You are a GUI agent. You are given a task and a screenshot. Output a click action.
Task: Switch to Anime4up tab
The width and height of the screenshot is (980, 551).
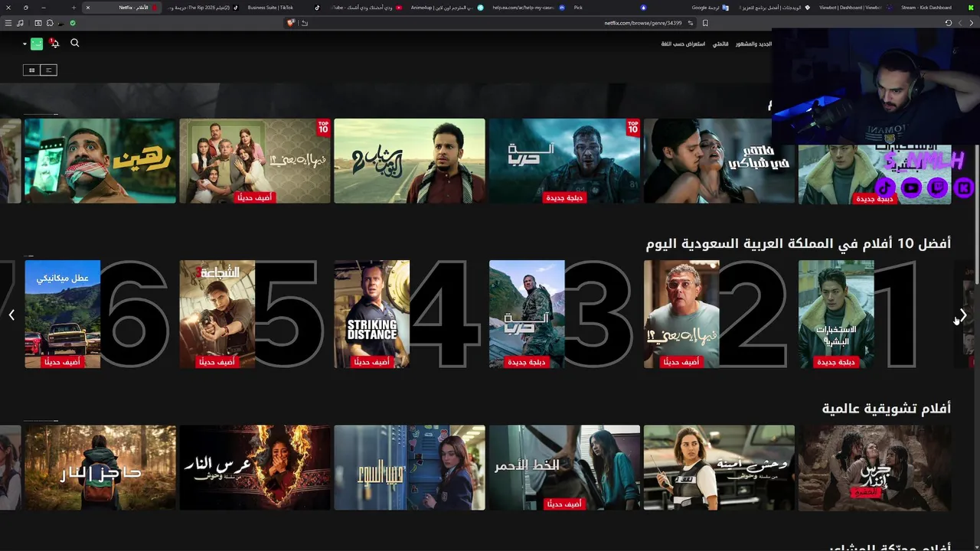[x=446, y=8]
